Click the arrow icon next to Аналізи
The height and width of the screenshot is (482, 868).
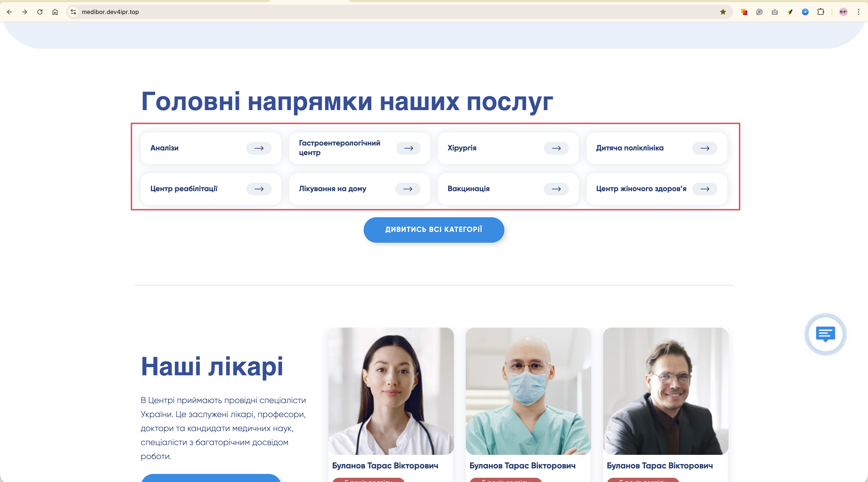click(259, 148)
